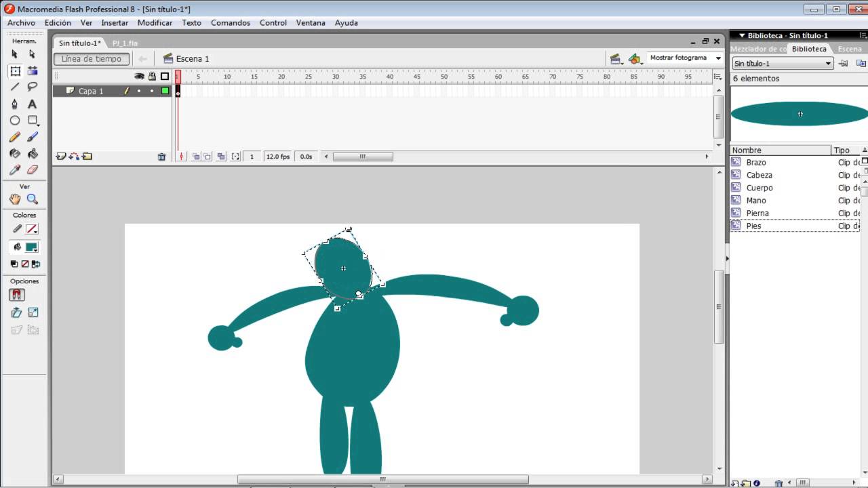The width and height of the screenshot is (868, 488).
Task: Open the Edit Scene dropdown
Action: point(616,59)
